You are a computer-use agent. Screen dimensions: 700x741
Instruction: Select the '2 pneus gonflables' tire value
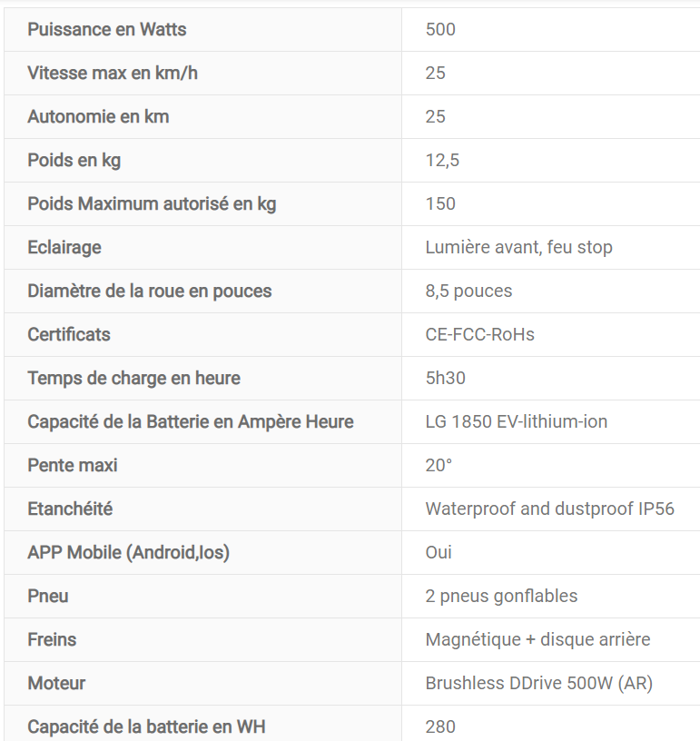pos(501,597)
